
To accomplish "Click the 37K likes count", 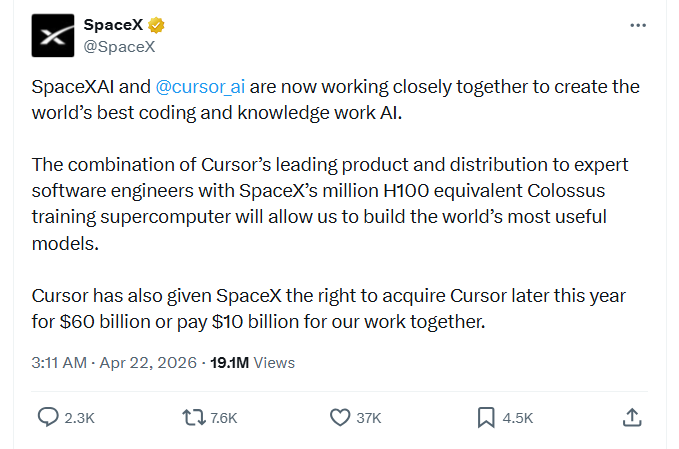I will (369, 418).
